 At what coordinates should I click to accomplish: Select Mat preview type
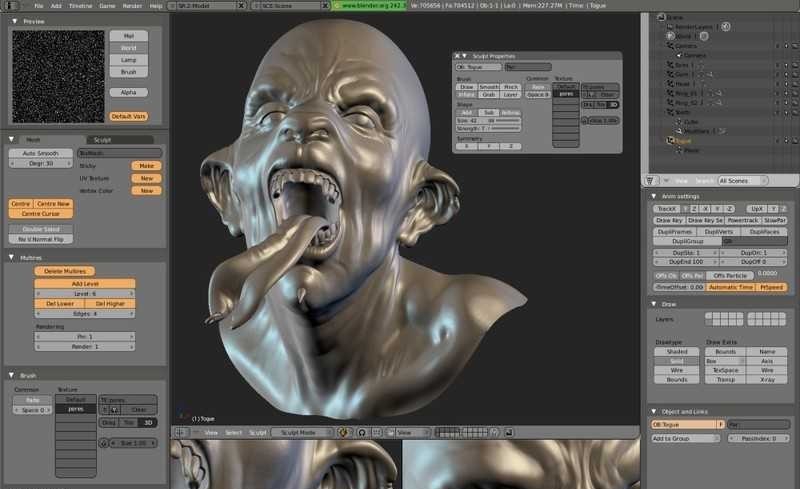(129, 36)
